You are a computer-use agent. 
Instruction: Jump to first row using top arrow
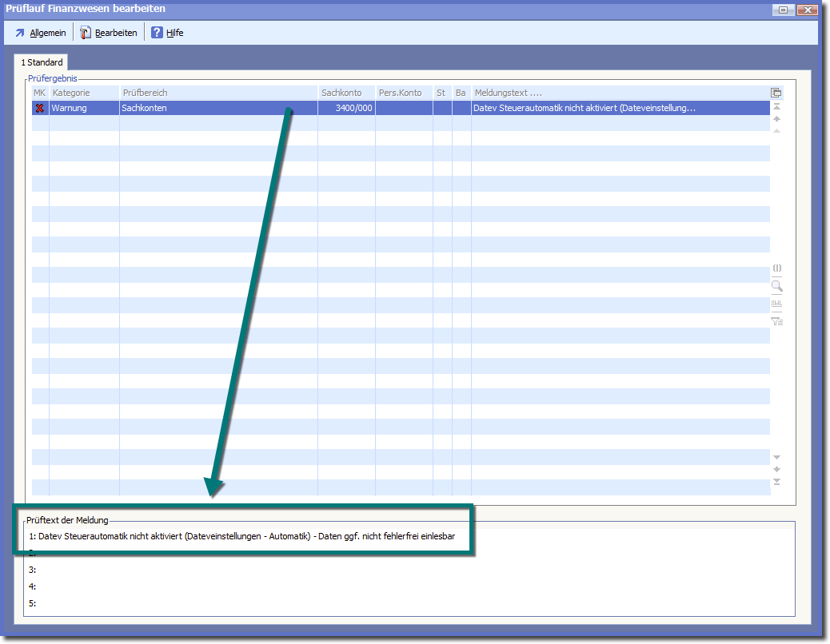(x=776, y=107)
